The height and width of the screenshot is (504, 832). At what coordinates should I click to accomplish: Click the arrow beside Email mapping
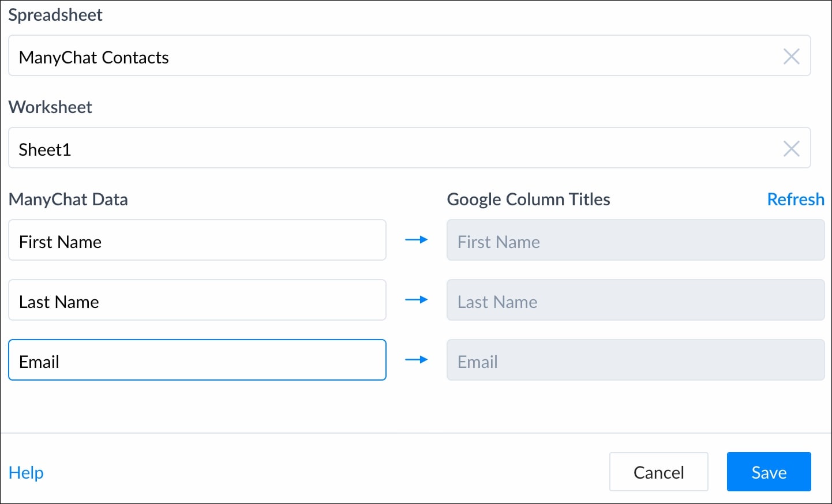[416, 360]
